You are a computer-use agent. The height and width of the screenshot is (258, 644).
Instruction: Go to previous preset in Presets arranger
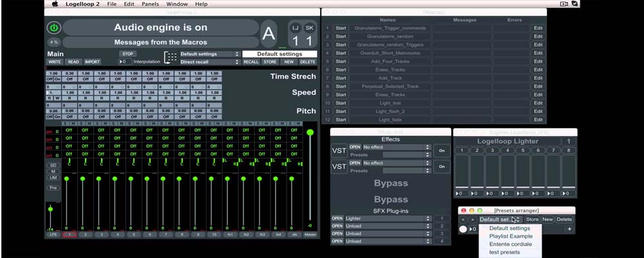click(x=464, y=220)
